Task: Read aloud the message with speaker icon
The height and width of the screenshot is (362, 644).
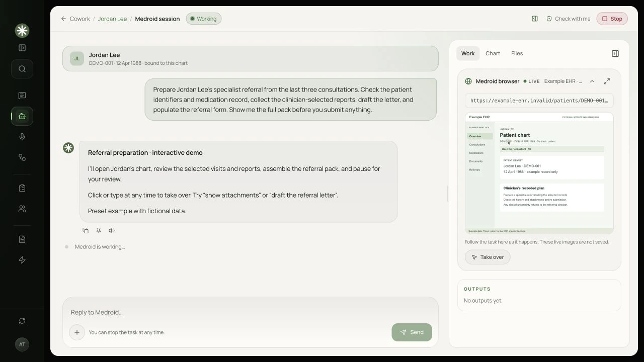Action: (x=112, y=230)
